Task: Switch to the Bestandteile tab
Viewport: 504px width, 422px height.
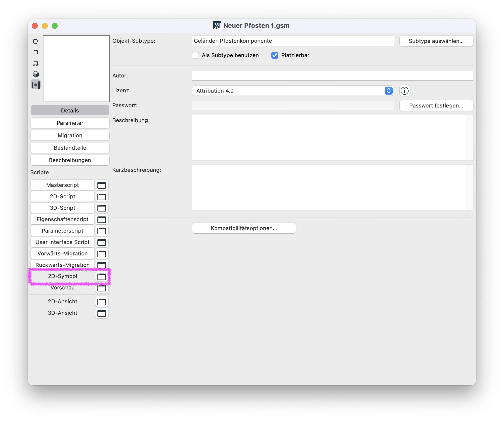Action: (x=70, y=148)
